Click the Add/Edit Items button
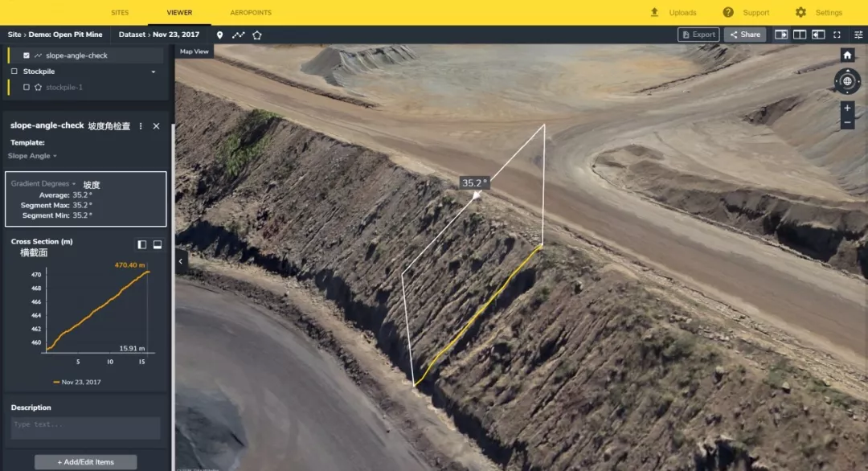The image size is (868, 471). [x=85, y=461]
